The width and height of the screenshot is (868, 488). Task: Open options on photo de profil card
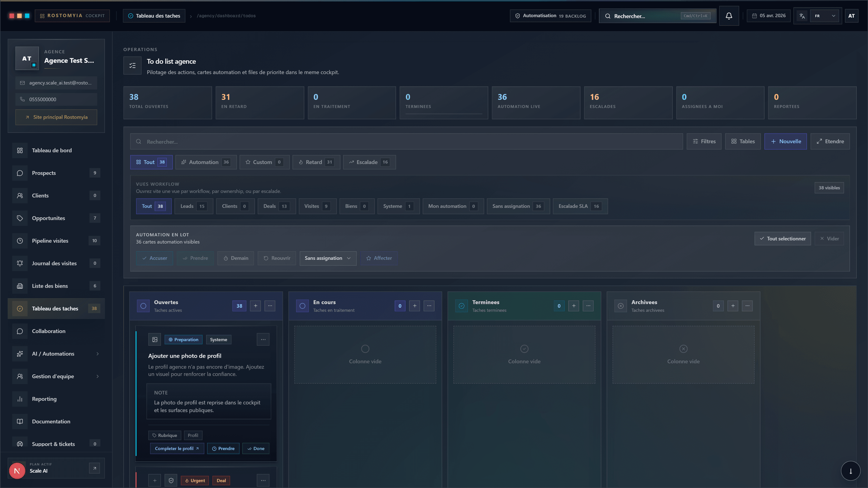(263, 339)
